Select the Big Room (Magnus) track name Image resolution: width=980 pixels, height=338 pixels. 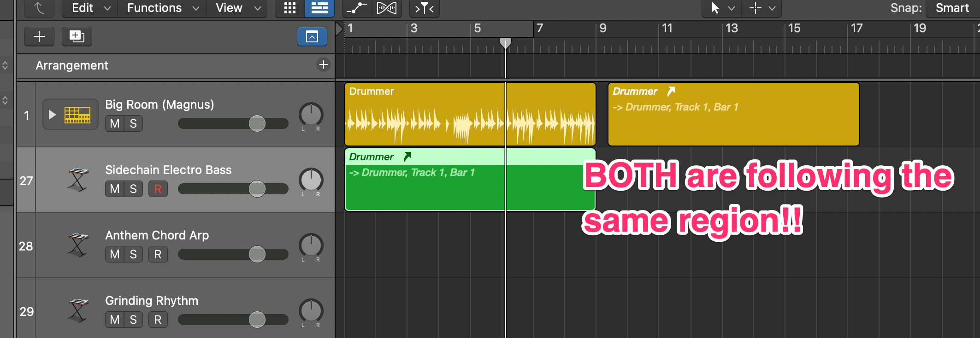pyautogui.click(x=159, y=105)
